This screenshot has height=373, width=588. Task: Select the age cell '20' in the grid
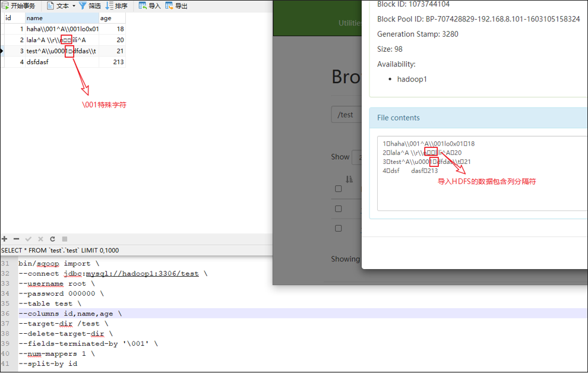(112, 40)
